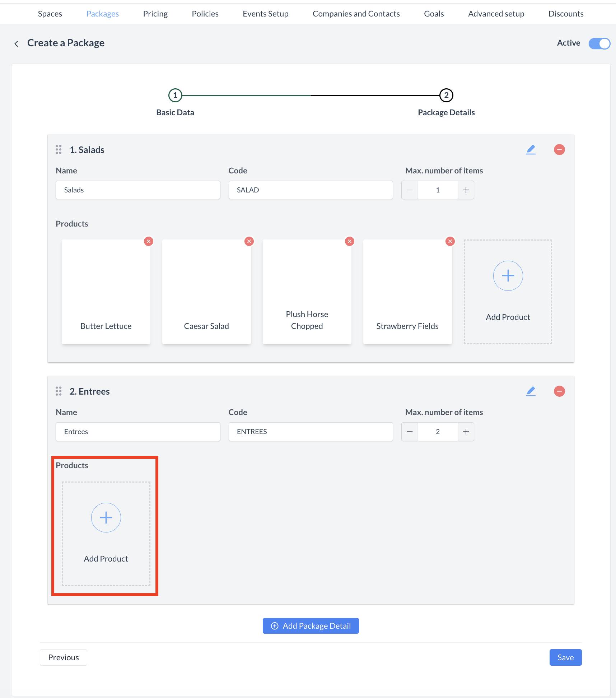The height and width of the screenshot is (698, 616).
Task: Edit the Entrees section with pencil icon
Action: pos(531,391)
